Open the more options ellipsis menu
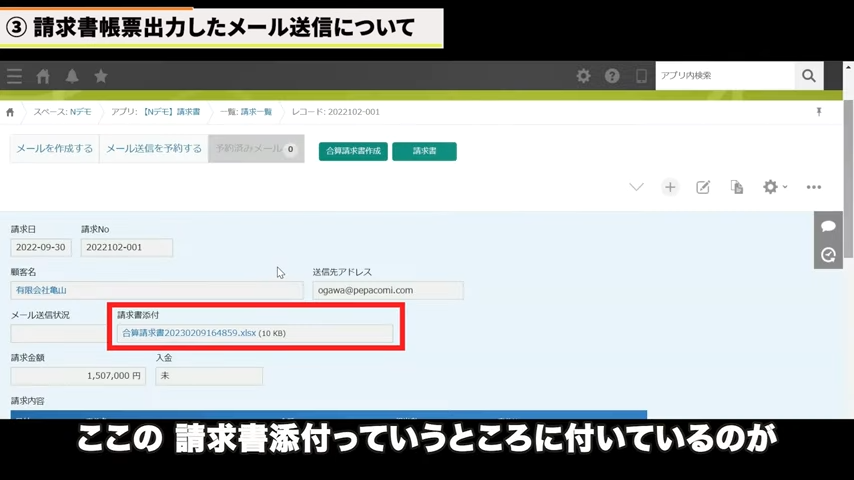This screenshot has width=854, height=480. [814, 187]
